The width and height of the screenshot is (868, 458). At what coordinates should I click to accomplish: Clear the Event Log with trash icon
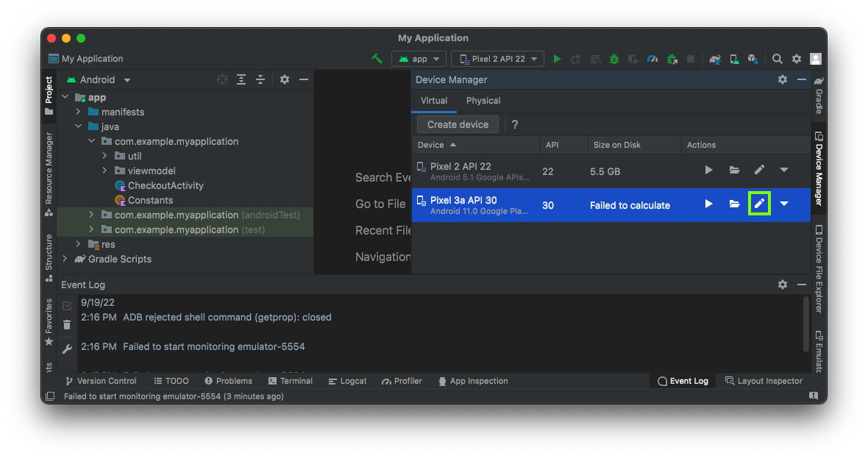67,325
